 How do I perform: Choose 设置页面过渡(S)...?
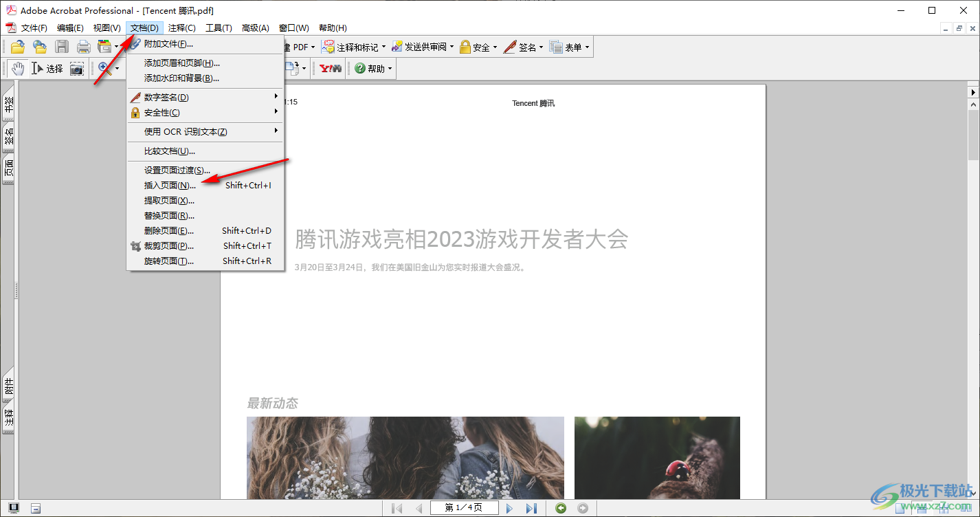[x=205, y=170]
